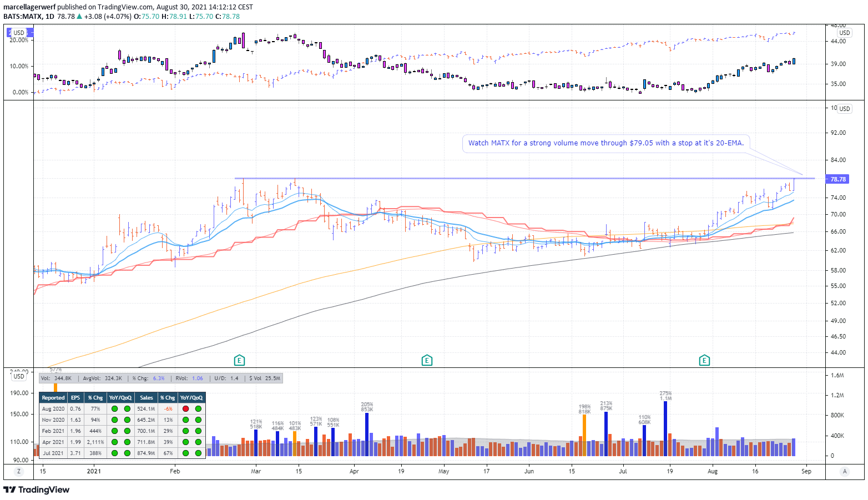Click the 874.9M sales cell
Screen dimensions: 868x500
click(147, 453)
